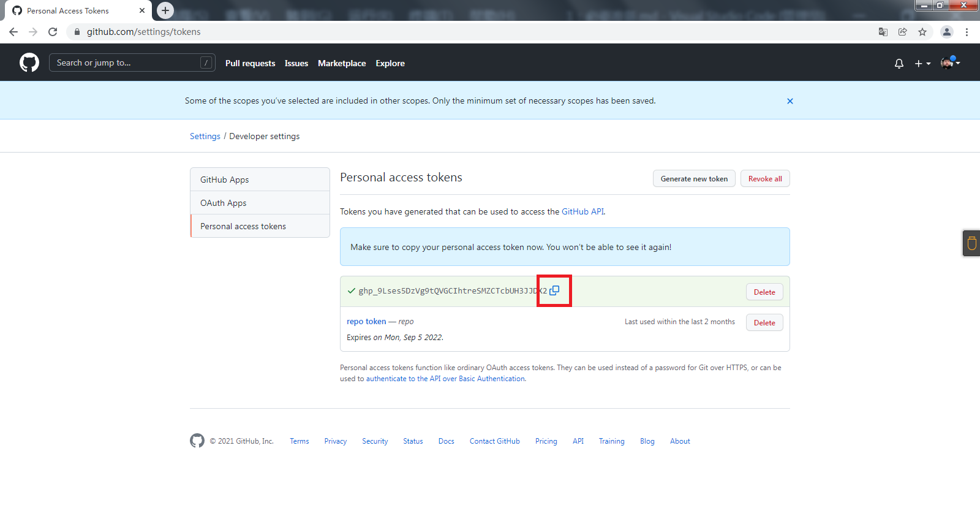Open Marketplace in the header
The image size is (980, 527).
(x=342, y=63)
